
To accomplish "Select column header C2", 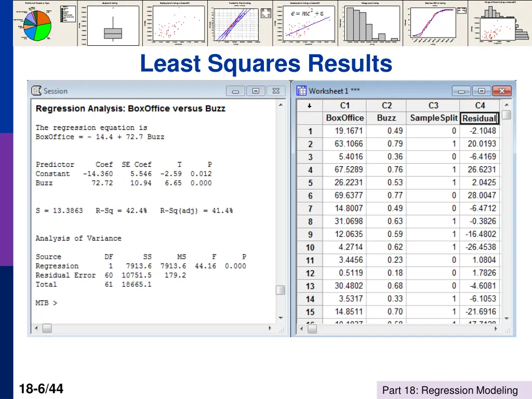I will click(x=387, y=105).
